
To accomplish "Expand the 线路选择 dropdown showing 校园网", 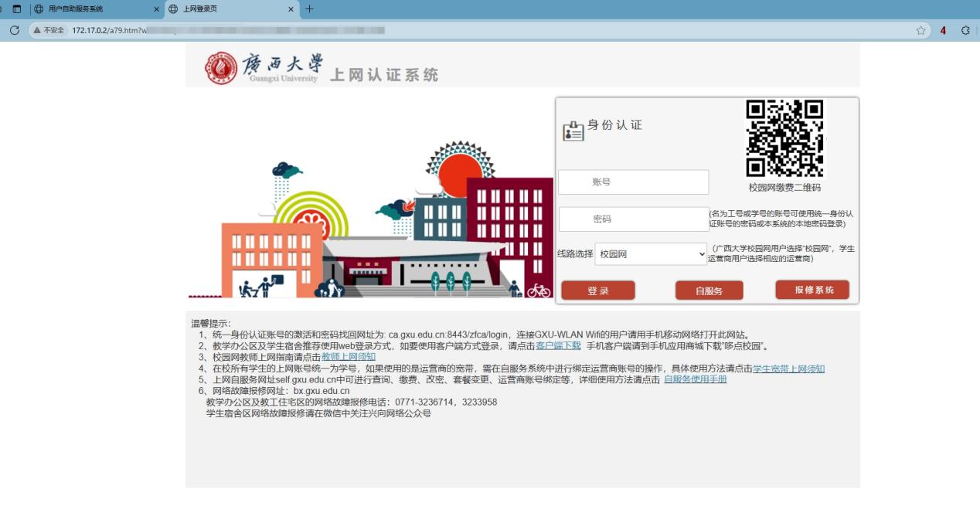I will point(651,253).
